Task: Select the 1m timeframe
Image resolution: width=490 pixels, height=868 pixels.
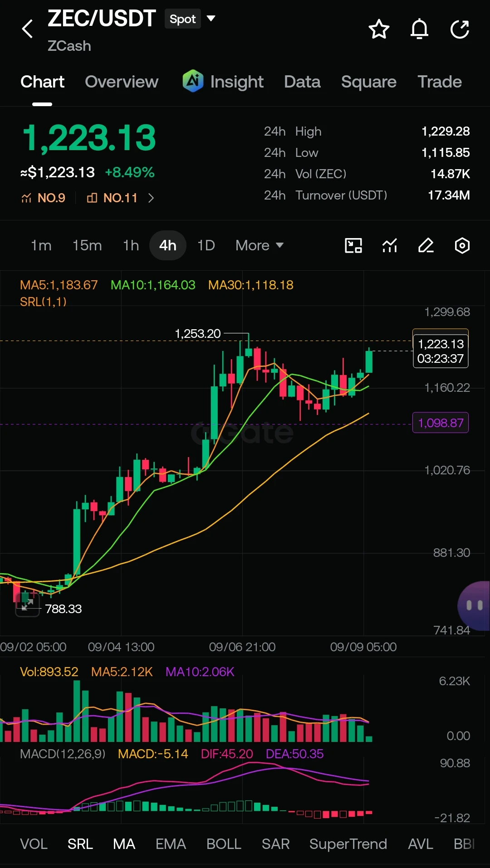Action: (x=41, y=245)
